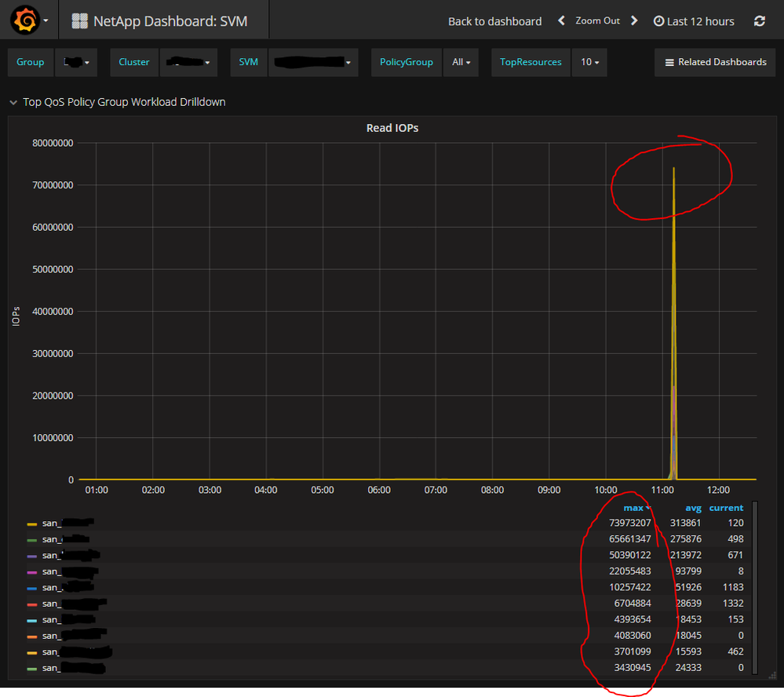Shift time range backward with left arrow
Screen dimensions: 784x697
coord(561,21)
